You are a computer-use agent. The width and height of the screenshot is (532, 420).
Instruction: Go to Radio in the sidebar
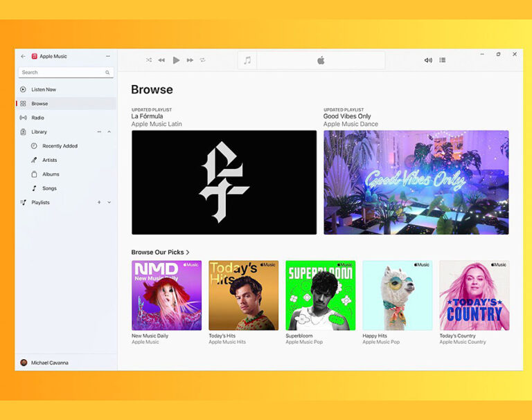click(x=37, y=118)
